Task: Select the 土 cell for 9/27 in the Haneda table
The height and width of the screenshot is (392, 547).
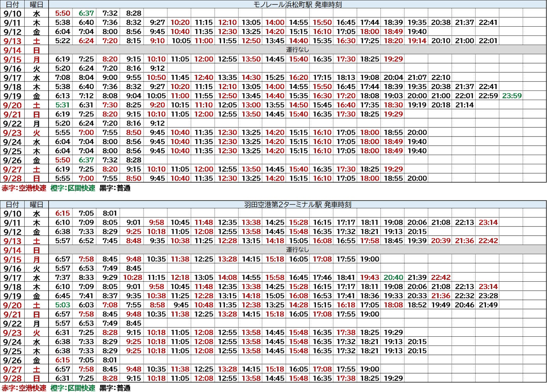Action: tap(36, 369)
